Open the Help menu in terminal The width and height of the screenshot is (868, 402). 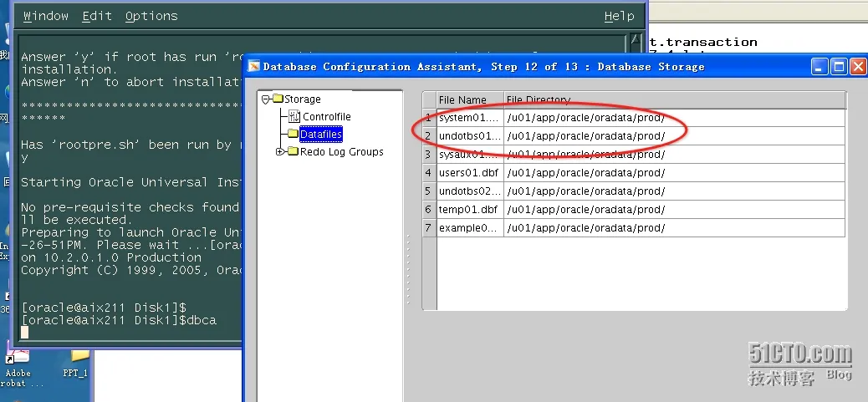[619, 16]
